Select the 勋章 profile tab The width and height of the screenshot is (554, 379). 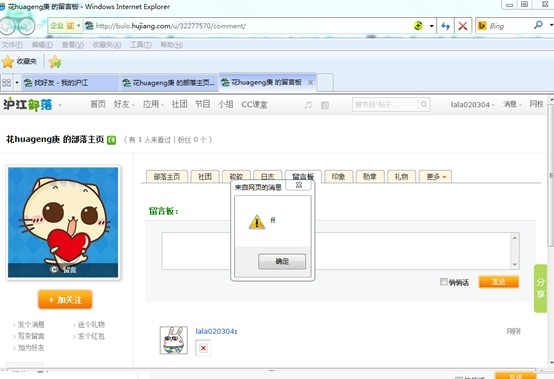(370, 176)
